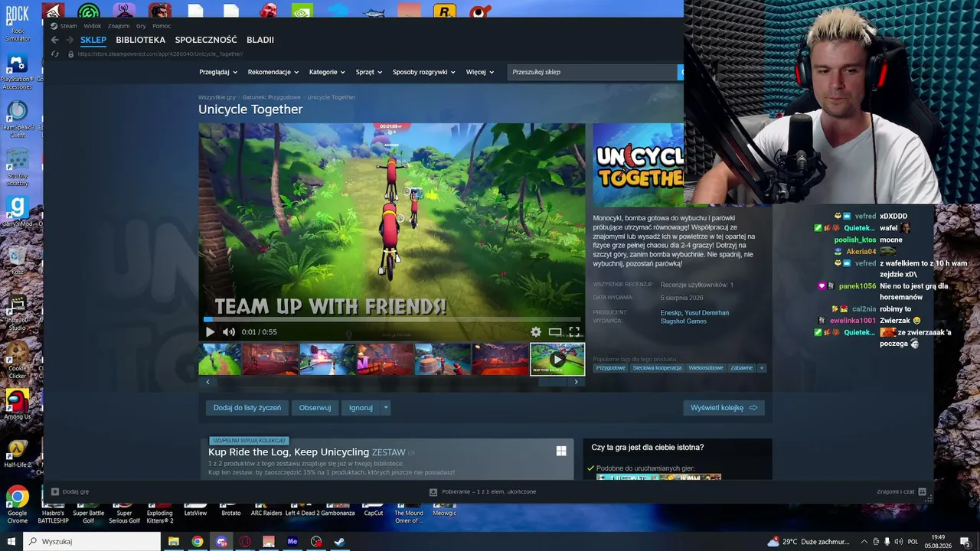Expand the Sposoby rozgrywki dropdown

point(424,72)
